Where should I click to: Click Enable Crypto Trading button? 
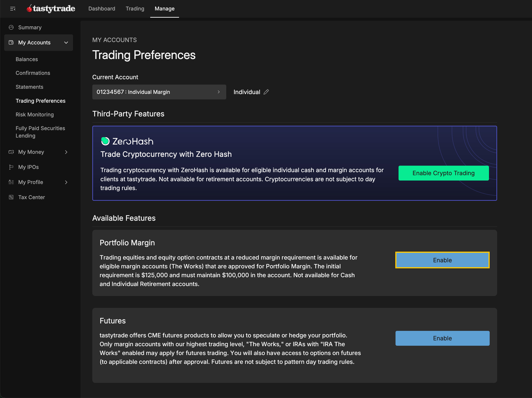click(x=443, y=173)
